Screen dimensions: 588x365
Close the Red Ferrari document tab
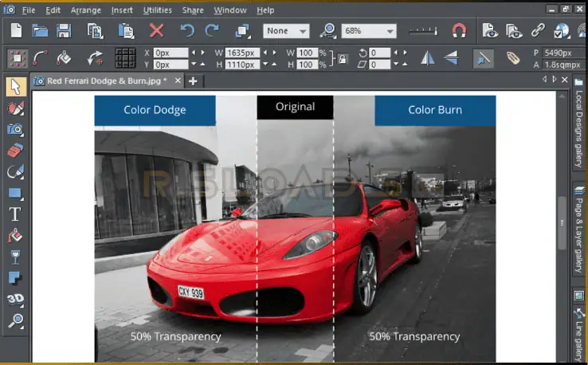[178, 80]
